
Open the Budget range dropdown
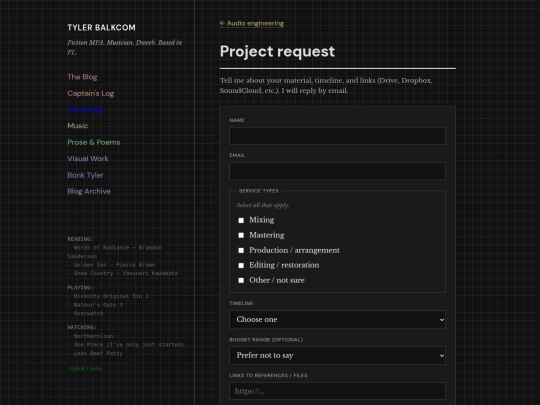[x=338, y=355]
